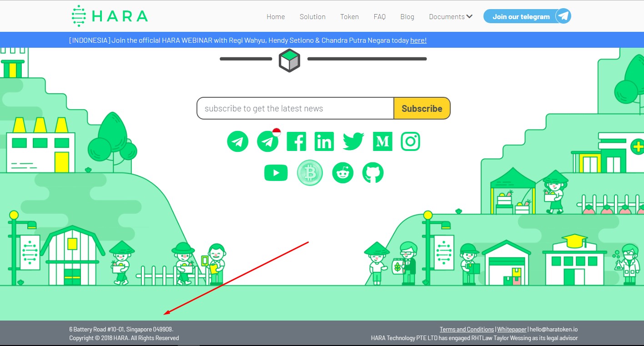Click the hello@haratoken.io email address
The image size is (644, 346).
[553, 329]
